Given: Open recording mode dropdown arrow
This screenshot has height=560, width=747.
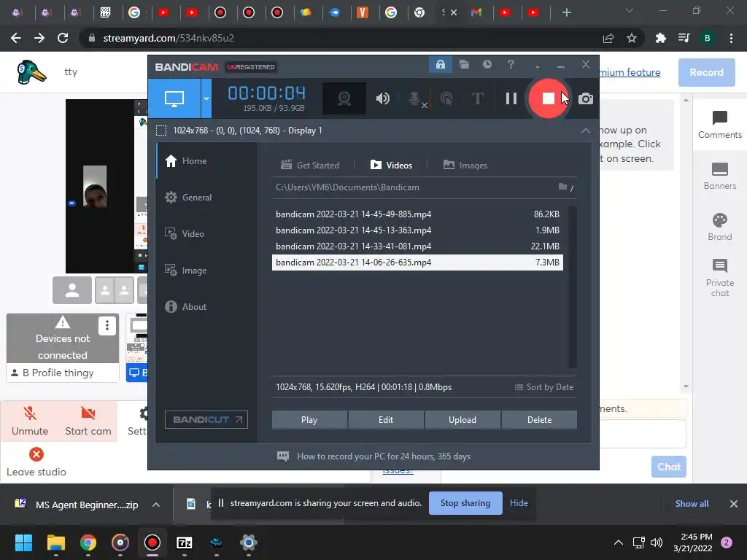Looking at the screenshot, I should click(x=206, y=98).
